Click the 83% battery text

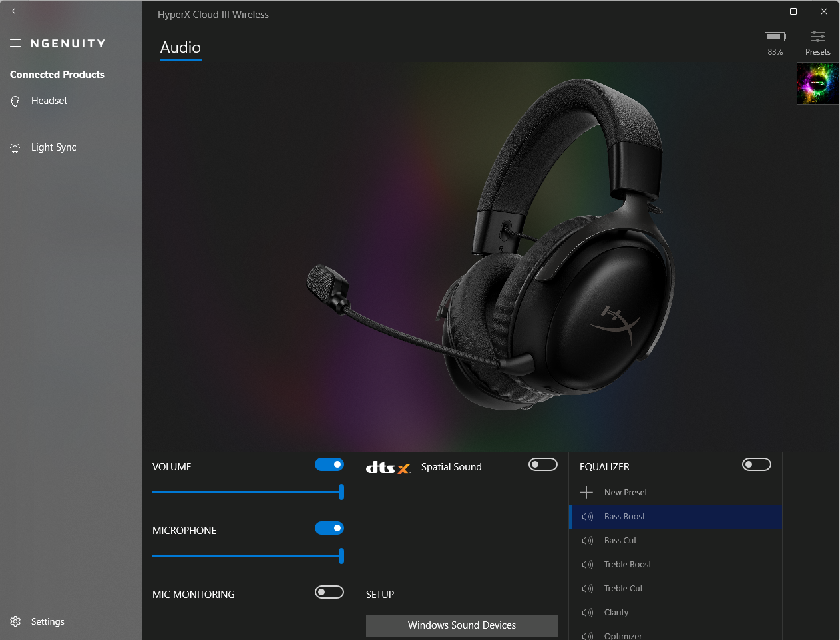click(x=775, y=52)
